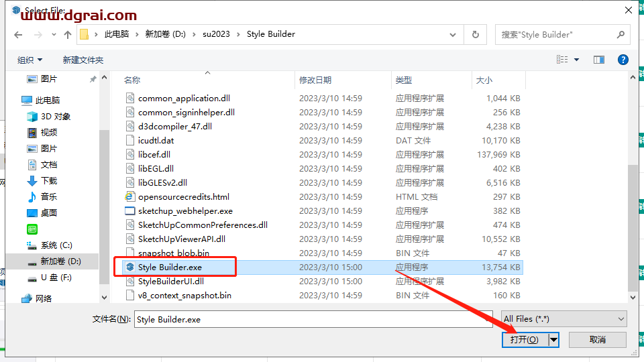Refresh the Style Builder folder view
Screen dimensions: 644x362
[476, 34]
